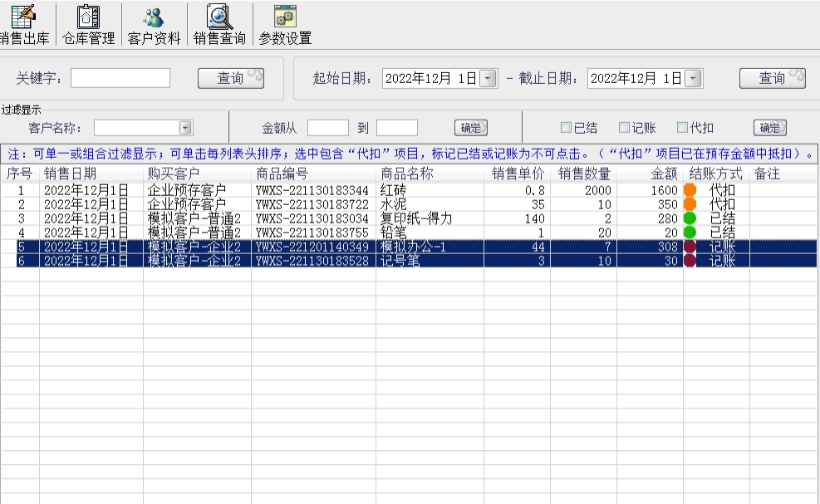
Task: Focus the 关键字 input field
Action: (x=120, y=78)
